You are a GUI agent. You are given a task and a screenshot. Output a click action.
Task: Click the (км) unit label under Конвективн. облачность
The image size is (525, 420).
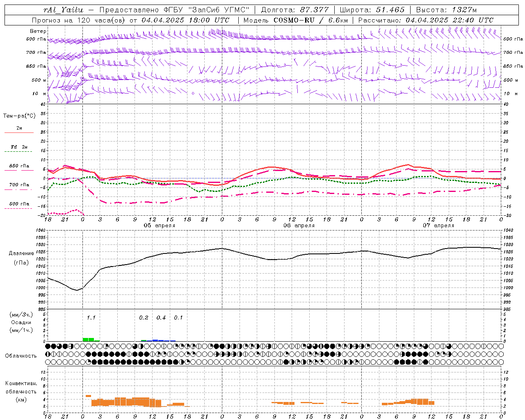pos(21,399)
